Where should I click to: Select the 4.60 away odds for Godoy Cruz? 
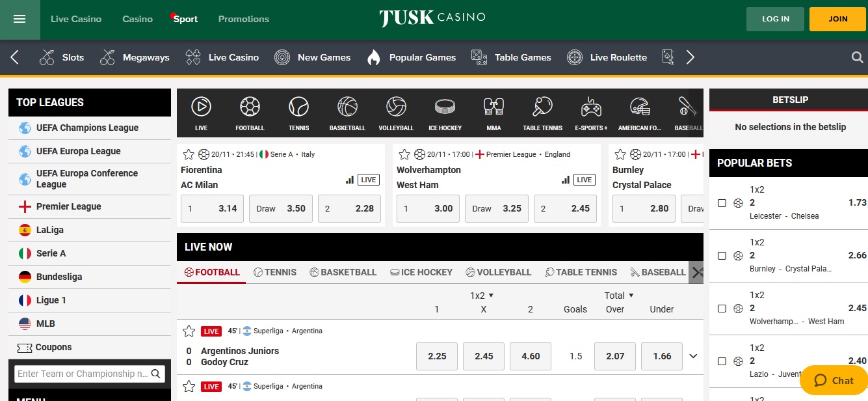click(x=531, y=356)
